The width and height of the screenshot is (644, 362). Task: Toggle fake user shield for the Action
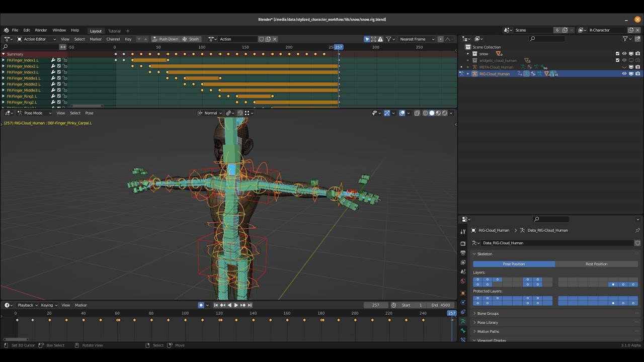coord(261,39)
